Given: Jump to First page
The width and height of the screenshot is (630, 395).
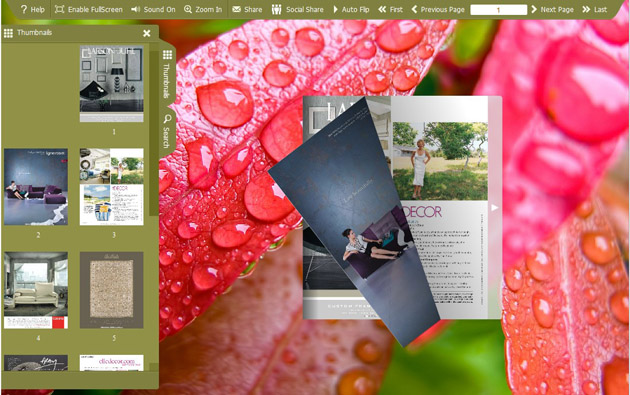Looking at the screenshot, I should pos(390,9).
